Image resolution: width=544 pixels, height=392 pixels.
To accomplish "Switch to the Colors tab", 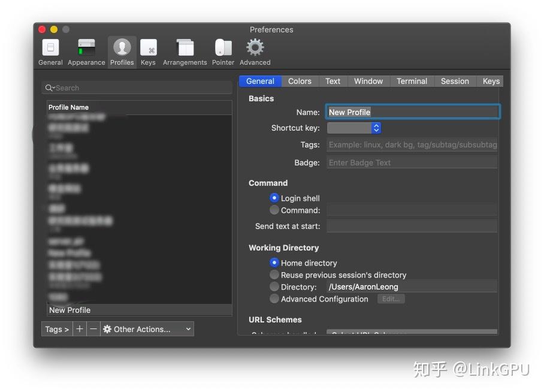I will point(300,81).
